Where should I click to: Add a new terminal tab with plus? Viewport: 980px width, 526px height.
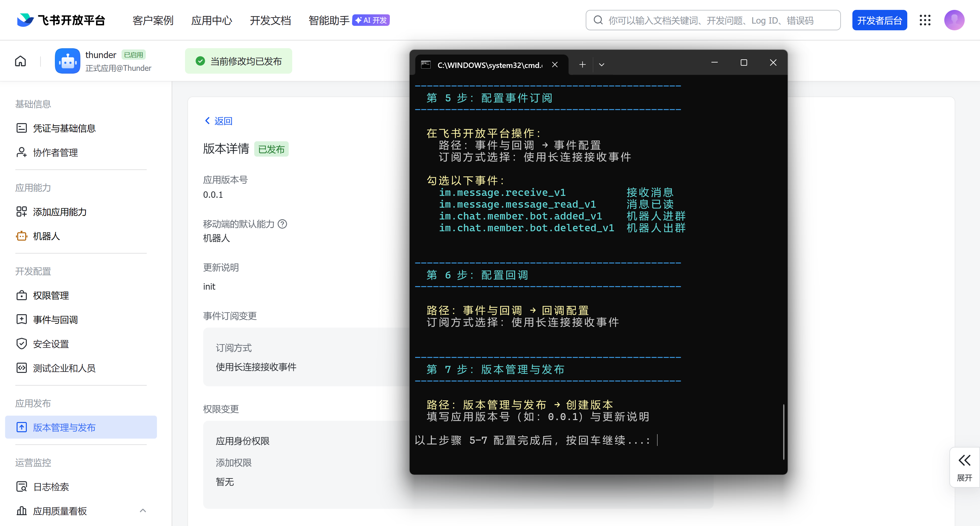(582, 65)
